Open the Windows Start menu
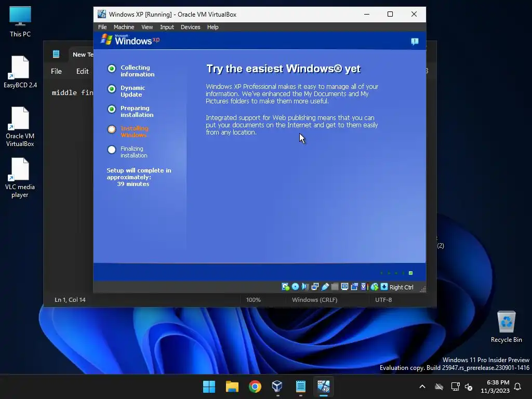 click(x=209, y=387)
